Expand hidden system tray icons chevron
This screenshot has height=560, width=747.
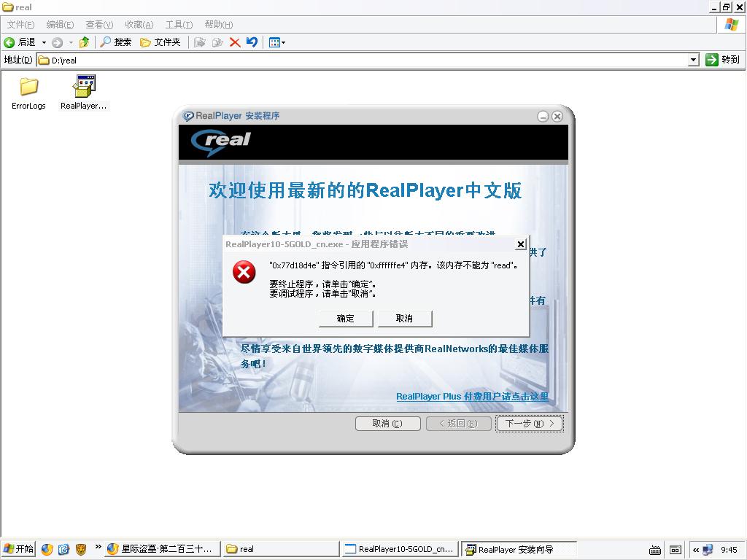coord(696,550)
